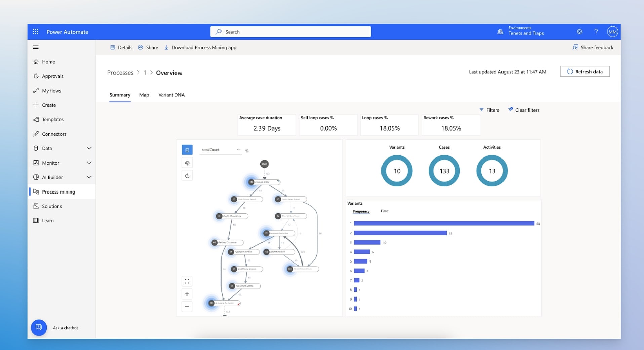Click the Templates sidebar icon
644x350 pixels.
36,119
